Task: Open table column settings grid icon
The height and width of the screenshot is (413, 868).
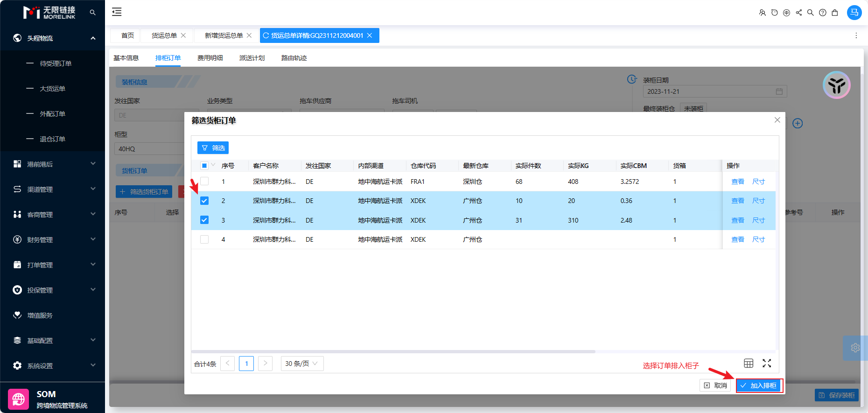Action: pos(749,363)
